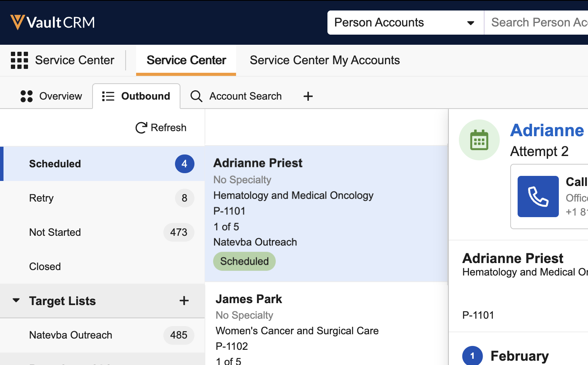
Task: Open the Account Search tab
Action: 236,96
